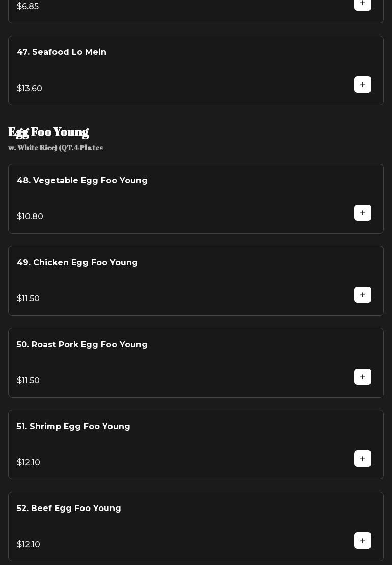Click the 50. Roast Pork Egg Foo Young title

82,345
